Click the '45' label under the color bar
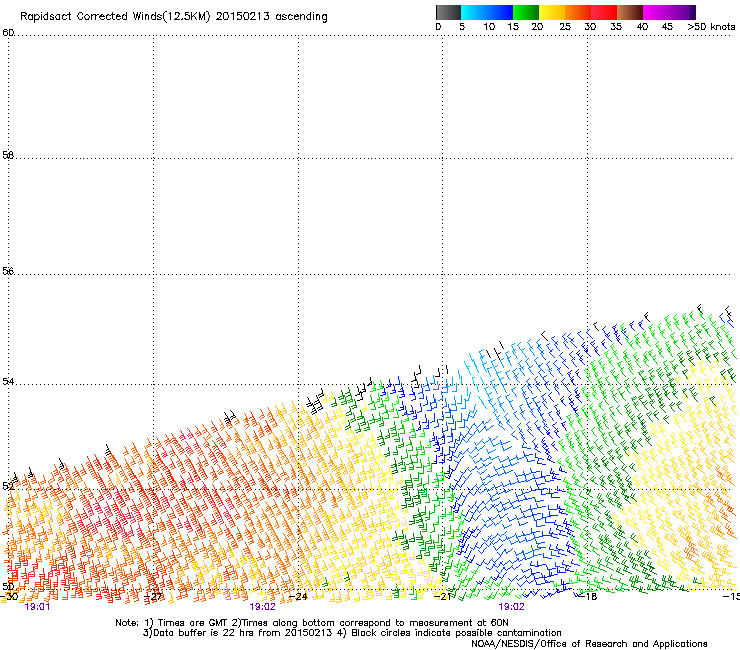 pos(667,27)
